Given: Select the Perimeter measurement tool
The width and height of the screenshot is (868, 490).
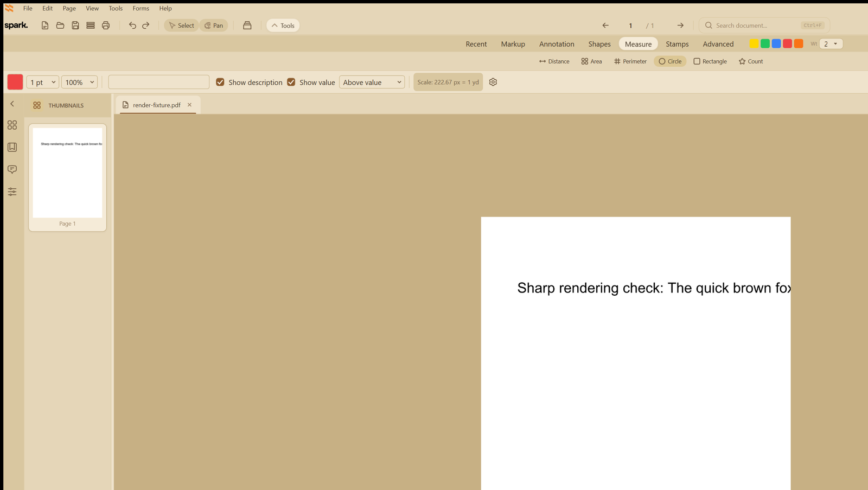Looking at the screenshot, I should point(630,61).
